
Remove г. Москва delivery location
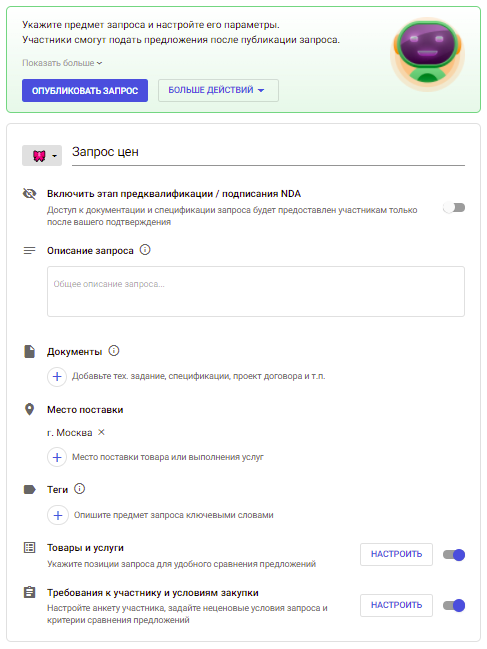[x=101, y=432]
